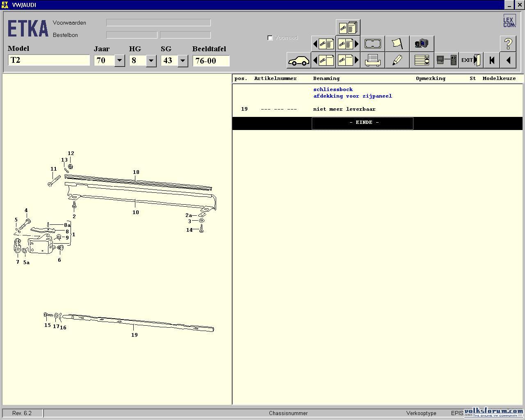
Task: Click part number 11 in the diagram
Action: (53, 169)
